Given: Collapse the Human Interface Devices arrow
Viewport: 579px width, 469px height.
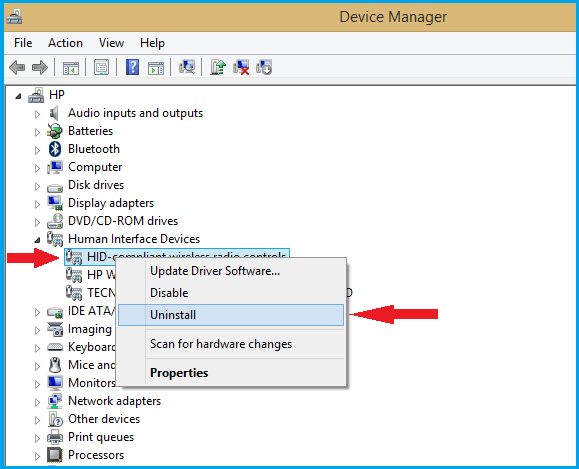Looking at the screenshot, I should [x=37, y=241].
